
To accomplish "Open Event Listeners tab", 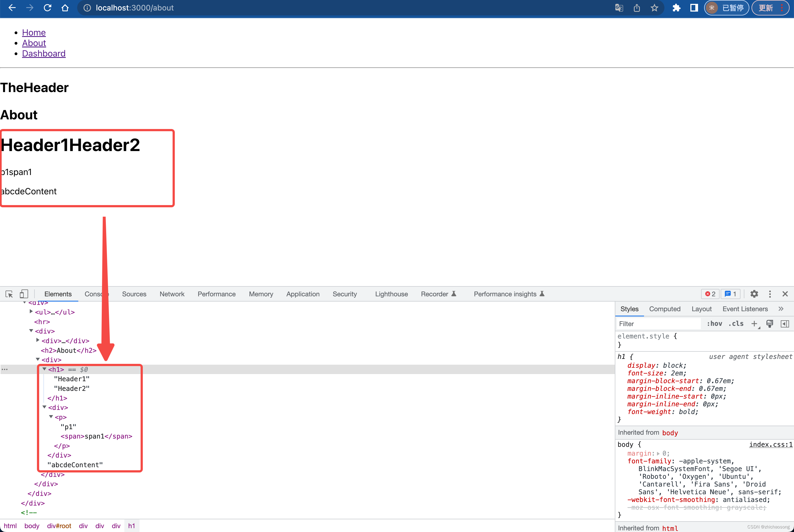I will (x=745, y=309).
